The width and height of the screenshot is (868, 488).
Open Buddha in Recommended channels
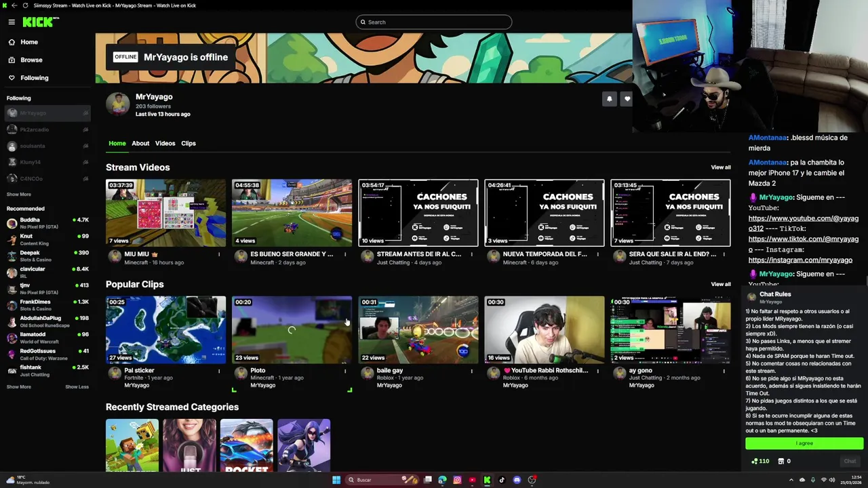tap(47, 223)
